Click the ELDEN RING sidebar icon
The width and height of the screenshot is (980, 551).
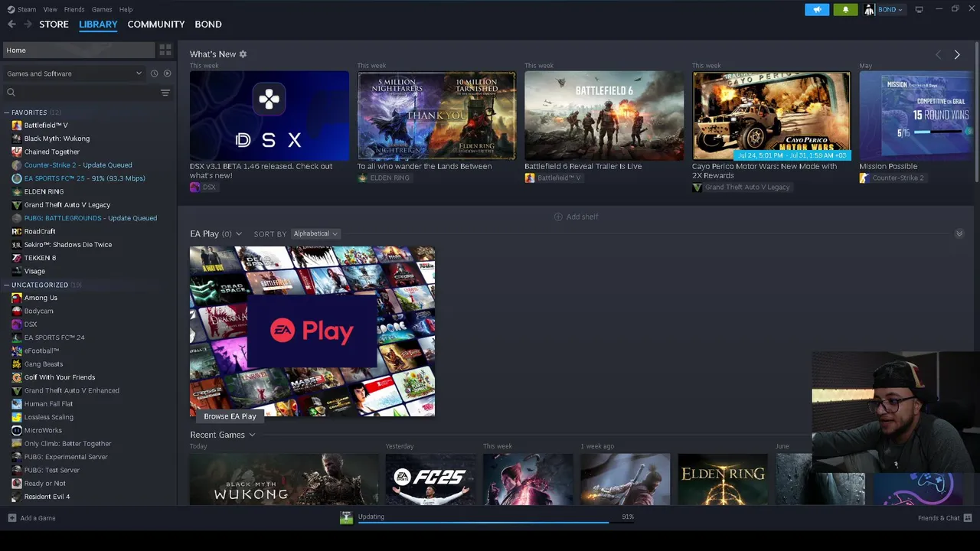[17, 191]
